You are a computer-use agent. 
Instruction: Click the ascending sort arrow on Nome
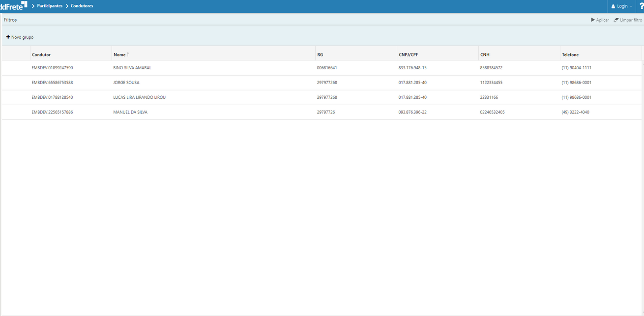pyautogui.click(x=128, y=55)
